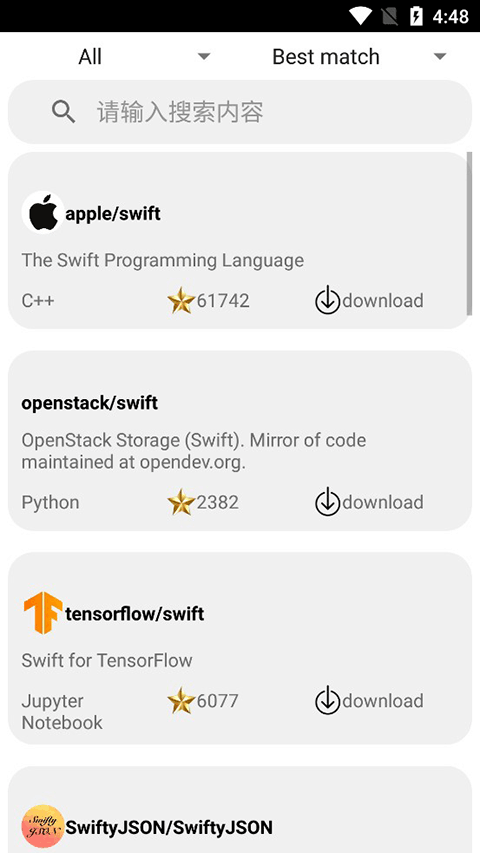This screenshot has width=480, height=853.
Task: Tap the gold star on tensorflow/swift
Action: click(x=181, y=701)
